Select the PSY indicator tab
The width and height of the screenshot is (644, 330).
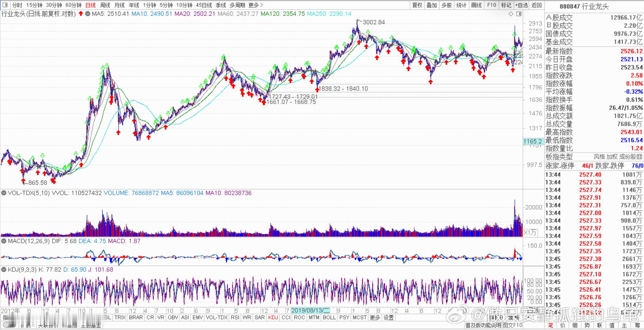click(x=344, y=317)
